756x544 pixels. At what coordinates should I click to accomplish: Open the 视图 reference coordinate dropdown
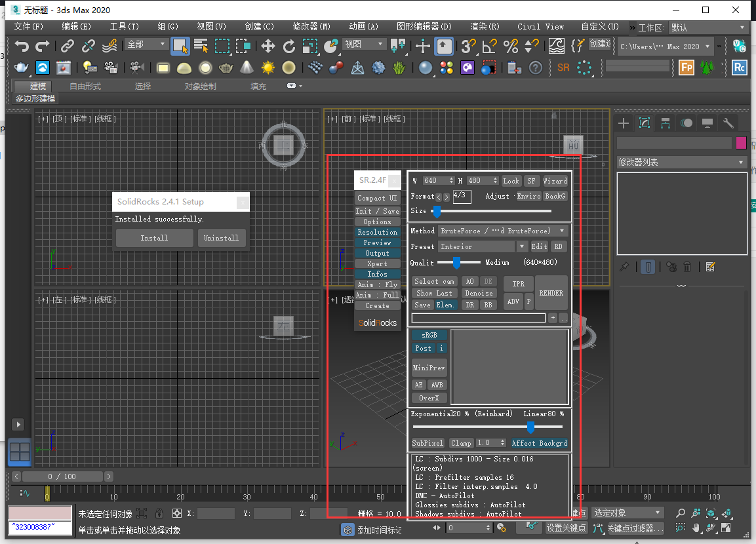365,45
